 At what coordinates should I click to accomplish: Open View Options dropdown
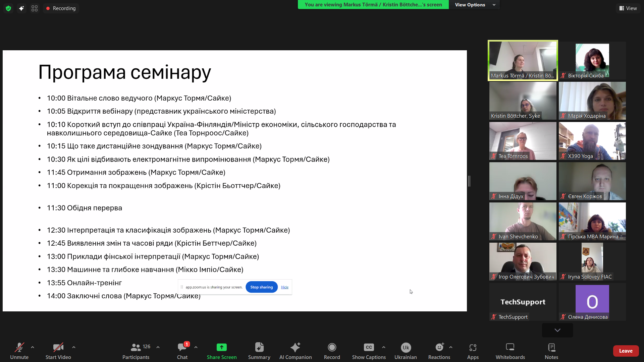[473, 5]
